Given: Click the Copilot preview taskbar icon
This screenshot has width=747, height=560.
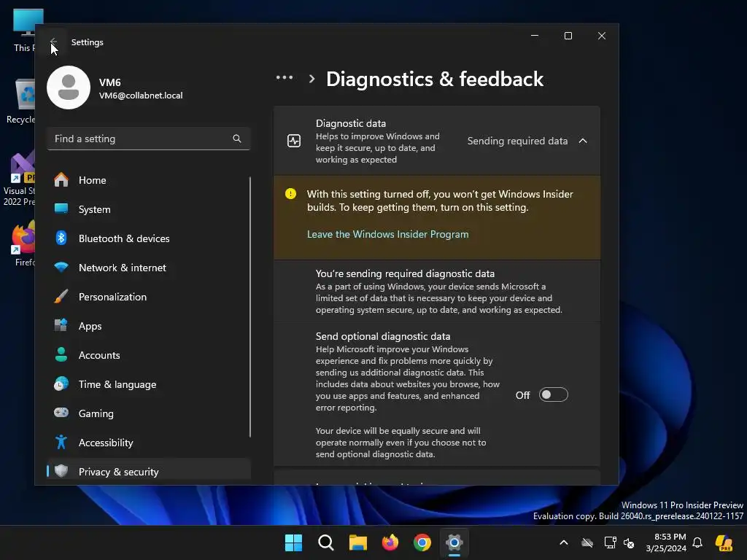Looking at the screenshot, I should (x=724, y=542).
